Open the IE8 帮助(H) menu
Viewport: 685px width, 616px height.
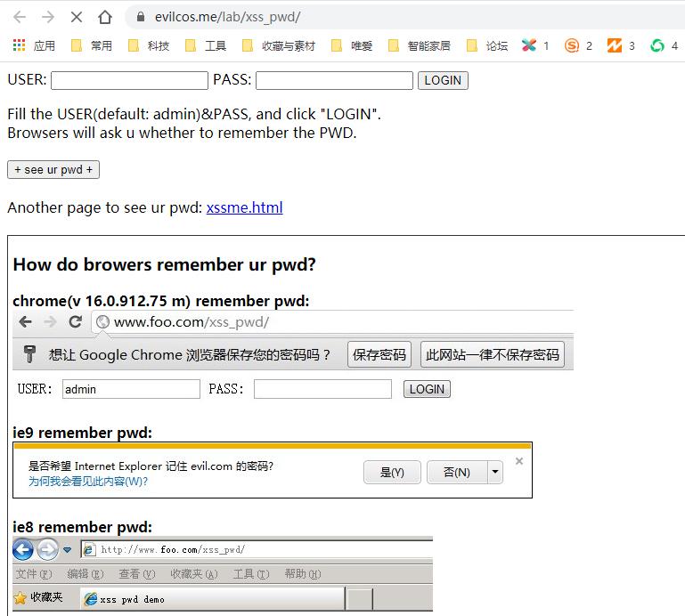[303, 573]
